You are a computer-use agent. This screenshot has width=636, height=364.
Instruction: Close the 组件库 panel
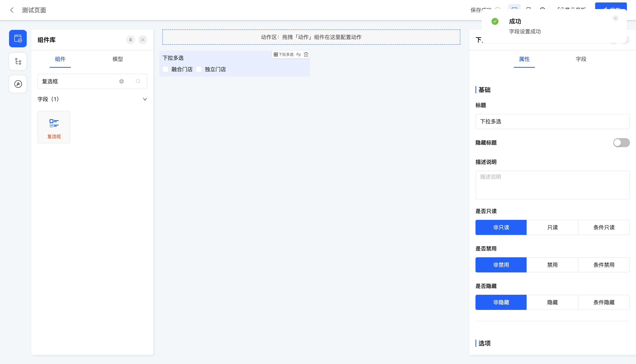point(143,40)
